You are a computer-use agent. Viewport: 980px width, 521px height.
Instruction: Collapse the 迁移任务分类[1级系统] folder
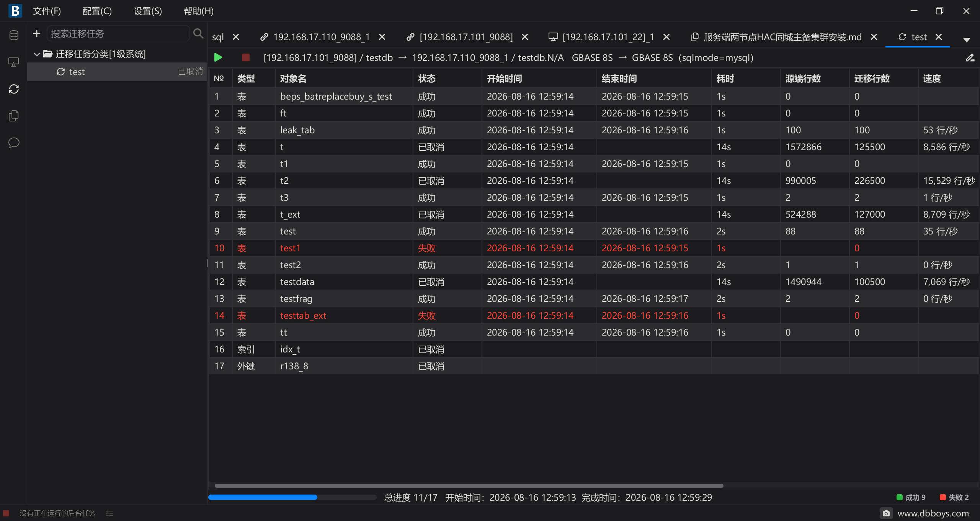point(37,54)
